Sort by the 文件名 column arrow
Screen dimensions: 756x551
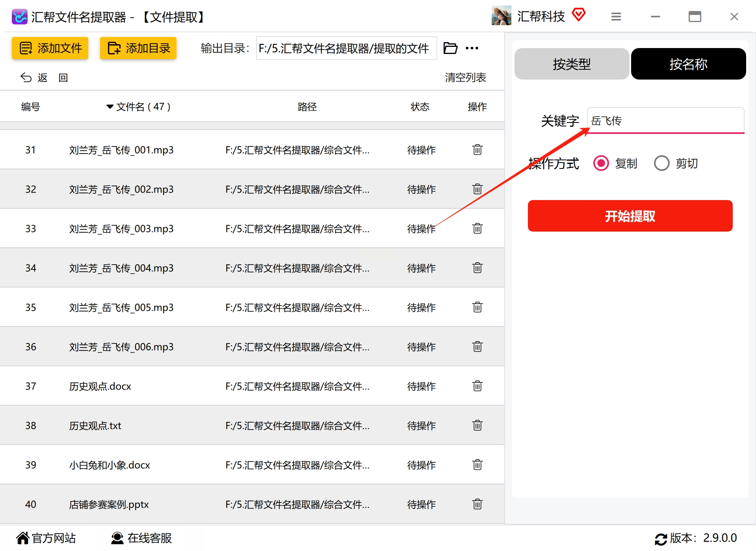(110, 107)
